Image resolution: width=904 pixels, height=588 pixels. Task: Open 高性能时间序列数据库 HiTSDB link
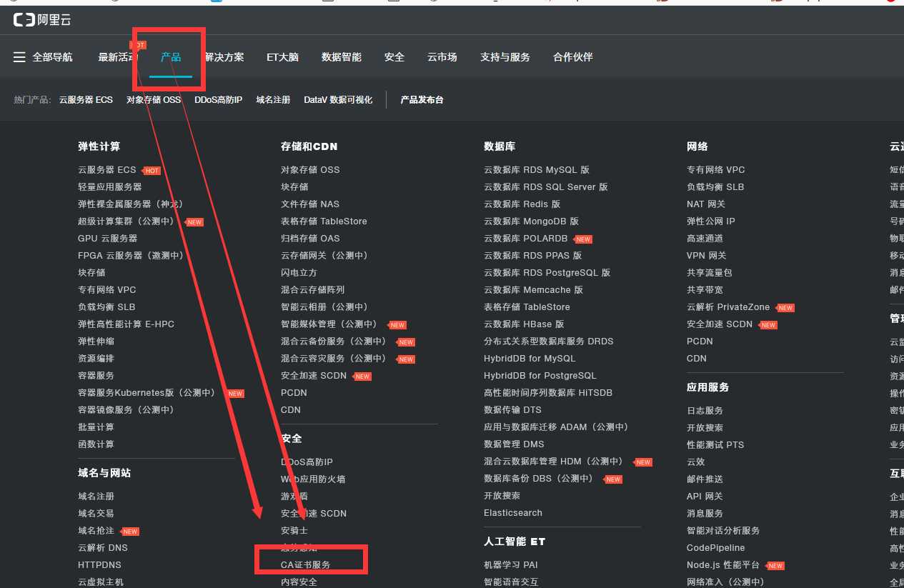(548, 393)
